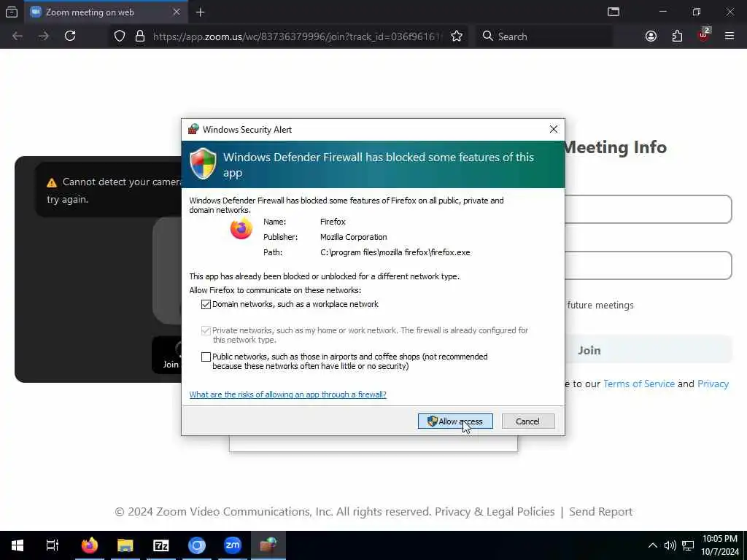
Task: Click Cancel in Security Alert
Action: tap(528, 421)
